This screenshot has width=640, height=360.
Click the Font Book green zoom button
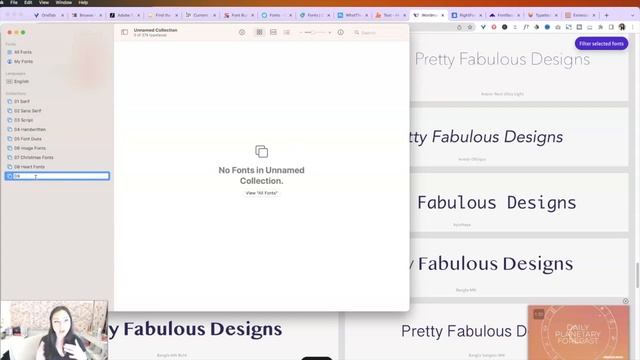tap(23, 32)
